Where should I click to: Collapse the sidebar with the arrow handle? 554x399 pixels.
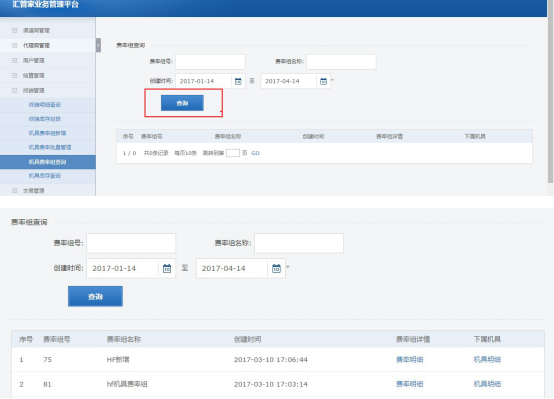point(98,45)
